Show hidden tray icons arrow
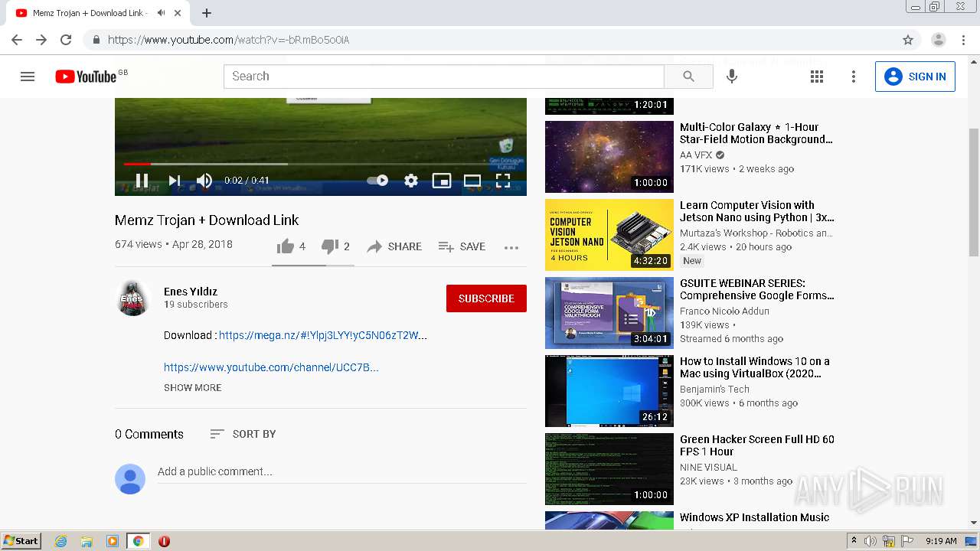This screenshot has width=980, height=551. [x=854, y=541]
